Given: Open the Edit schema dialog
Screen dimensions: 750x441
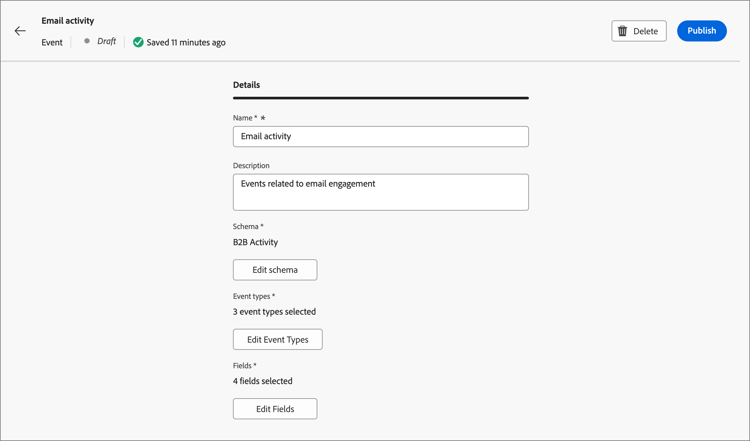Looking at the screenshot, I should pyautogui.click(x=275, y=270).
